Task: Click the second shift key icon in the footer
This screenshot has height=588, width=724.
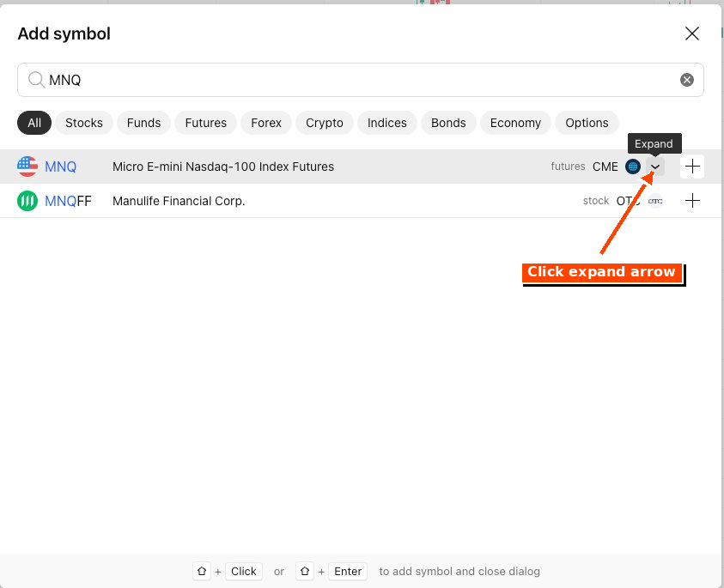Action: click(x=305, y=572)
